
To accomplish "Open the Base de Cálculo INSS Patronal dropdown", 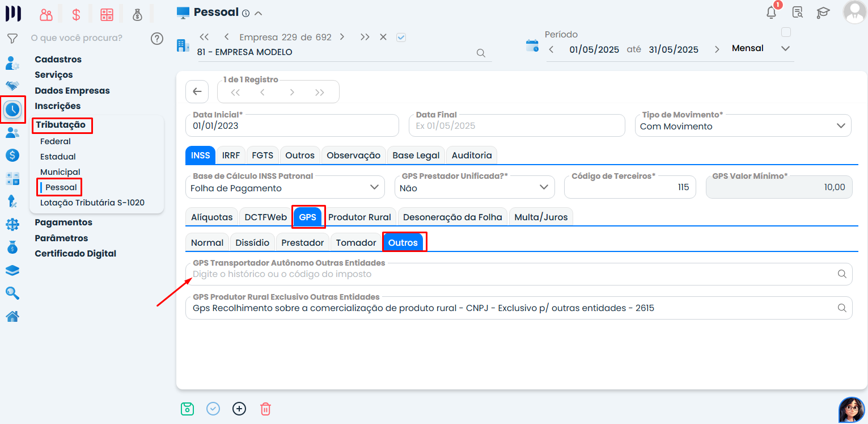I will point(374,187).
